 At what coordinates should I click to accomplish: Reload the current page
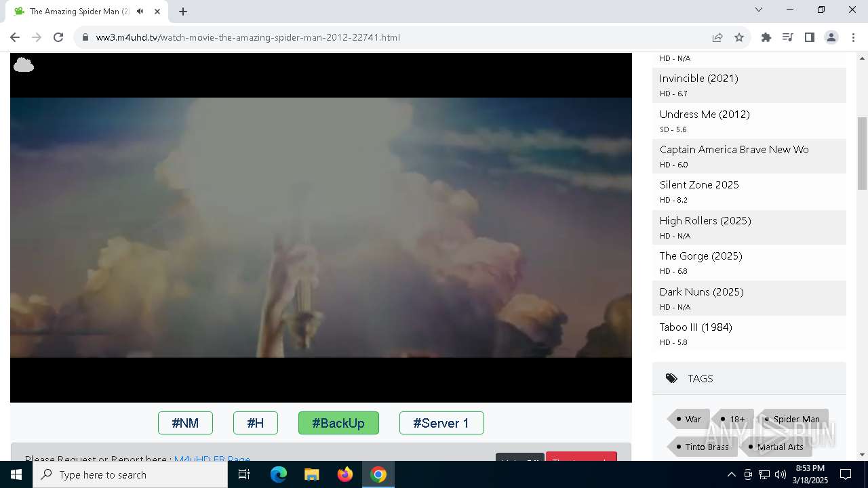coord(58,37)
